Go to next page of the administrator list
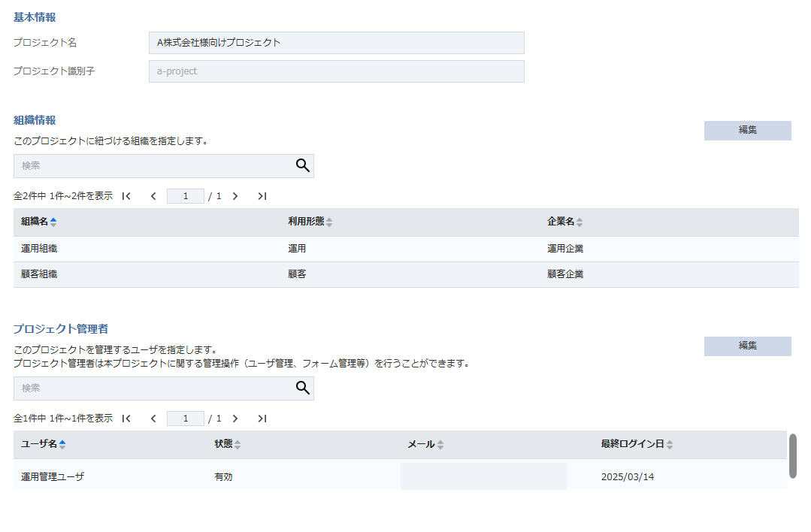The image size is (811, 532). pos(235,419)
